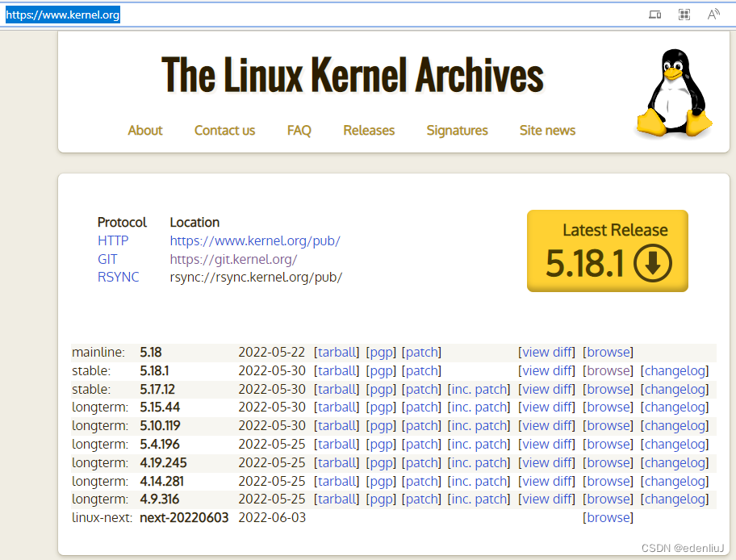Viewport: 736px width, 560px height.
Task: Click The Linux Kernel Archives title
Action: (x=353, y=75)
